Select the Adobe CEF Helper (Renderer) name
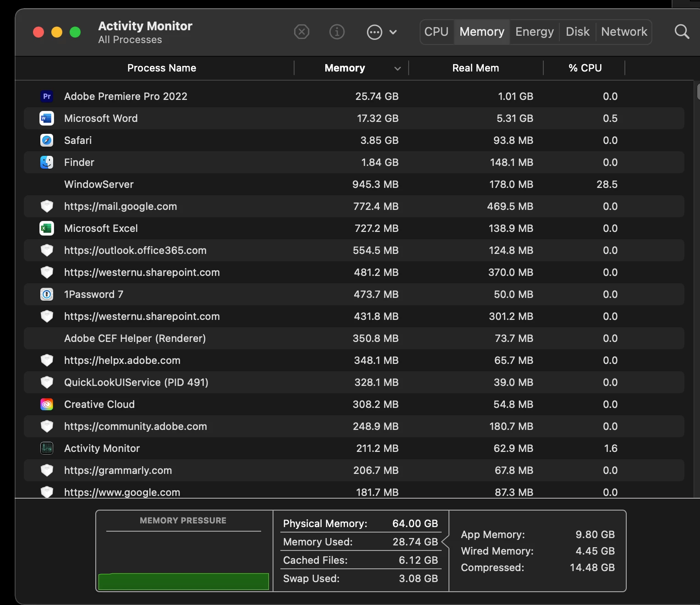 [x=135, y=338]
